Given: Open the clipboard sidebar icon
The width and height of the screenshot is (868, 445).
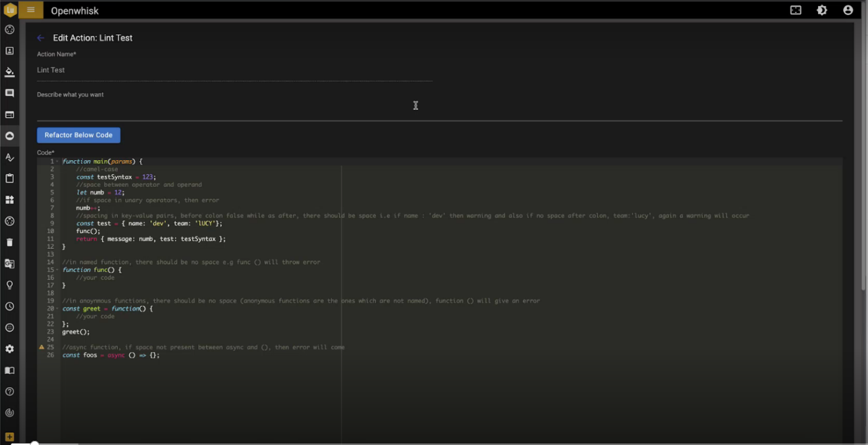Looking at the screenshot, I should coord(10,178).
